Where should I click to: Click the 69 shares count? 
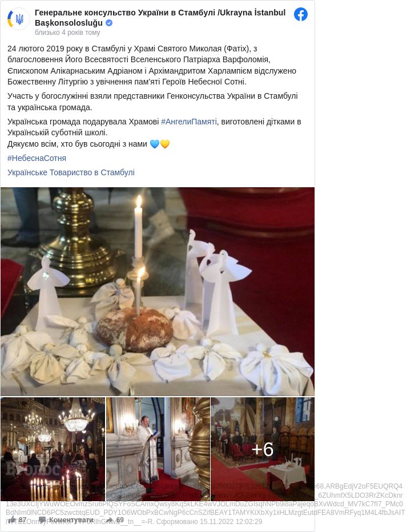120,520
